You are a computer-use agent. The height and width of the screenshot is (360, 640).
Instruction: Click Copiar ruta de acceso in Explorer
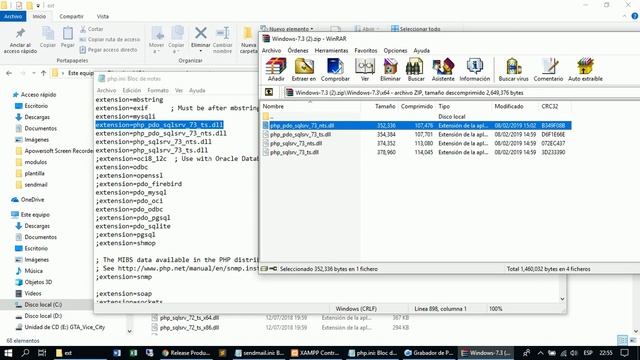110,40
